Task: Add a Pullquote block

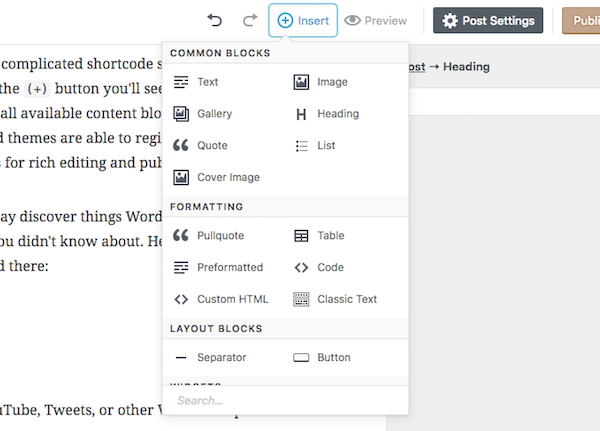Action: pos(208,235)
